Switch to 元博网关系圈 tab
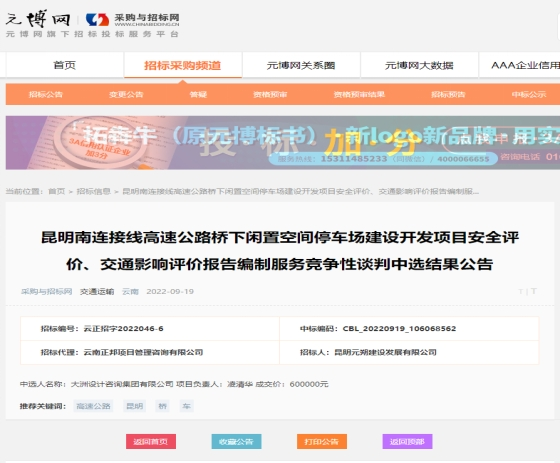 [x=301, y=65]
